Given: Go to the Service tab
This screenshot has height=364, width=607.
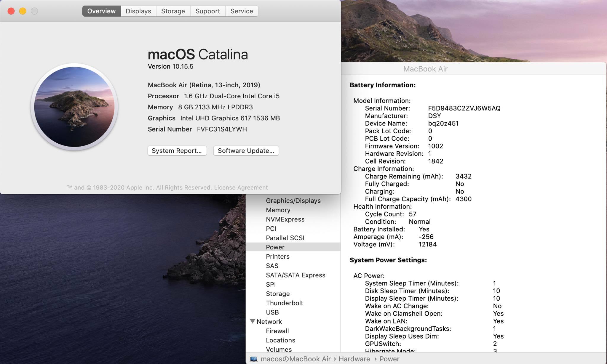Looking at the screenshot, I should click(242, 11).
